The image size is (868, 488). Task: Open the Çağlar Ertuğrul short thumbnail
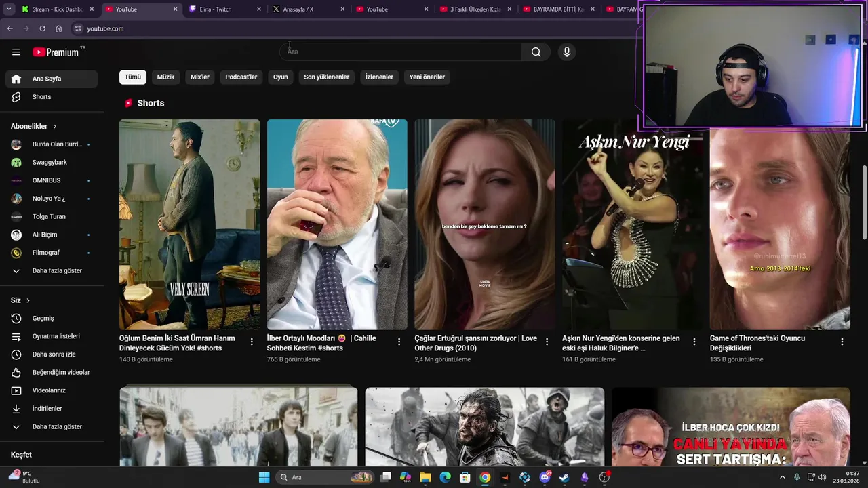click(x=485, y=224)
